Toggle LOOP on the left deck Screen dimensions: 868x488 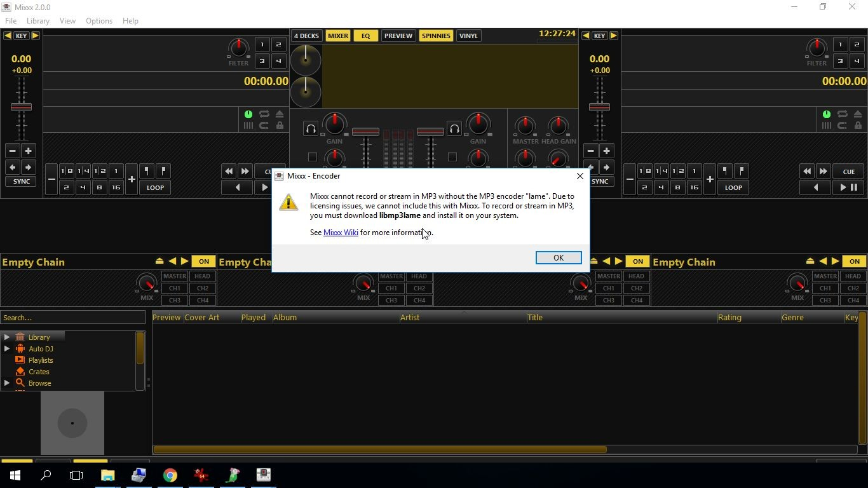(x=155, y=187)
